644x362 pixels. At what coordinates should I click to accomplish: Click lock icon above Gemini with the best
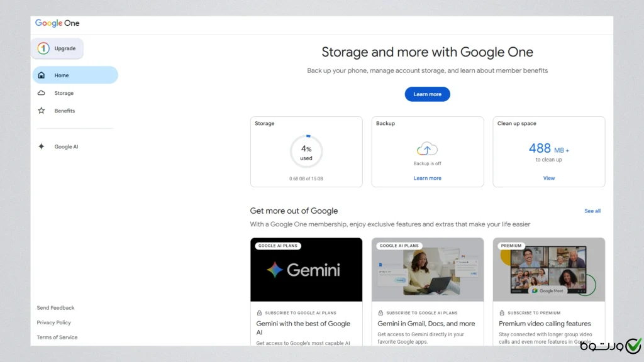(259, 312)
